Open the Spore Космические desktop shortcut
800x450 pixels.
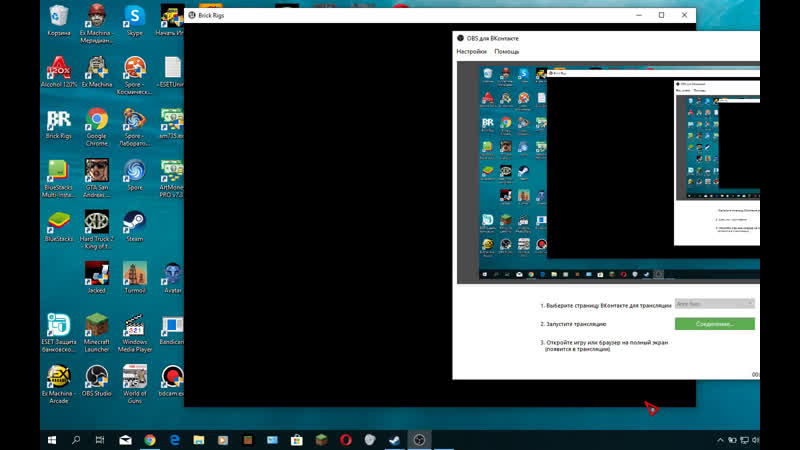pos(135,75)
